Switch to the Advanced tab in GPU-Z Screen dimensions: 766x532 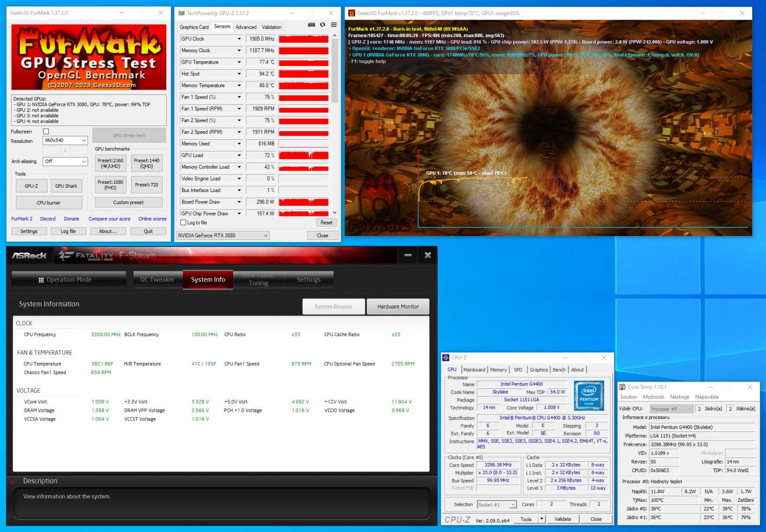click(246, 27)
